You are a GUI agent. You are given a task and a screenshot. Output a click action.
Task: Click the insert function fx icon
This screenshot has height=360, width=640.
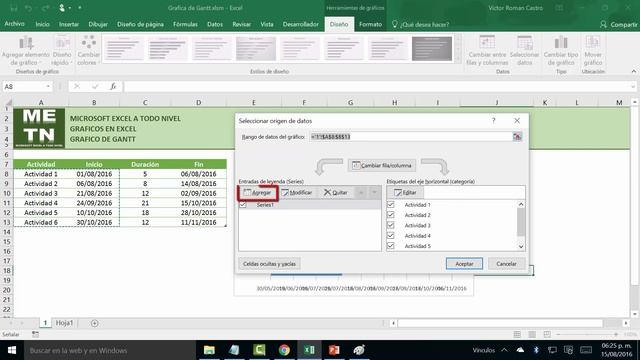pos(113,87)
